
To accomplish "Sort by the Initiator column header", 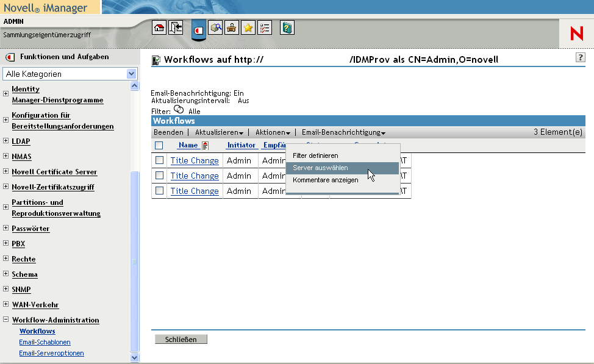I will [x=242, y=145].
